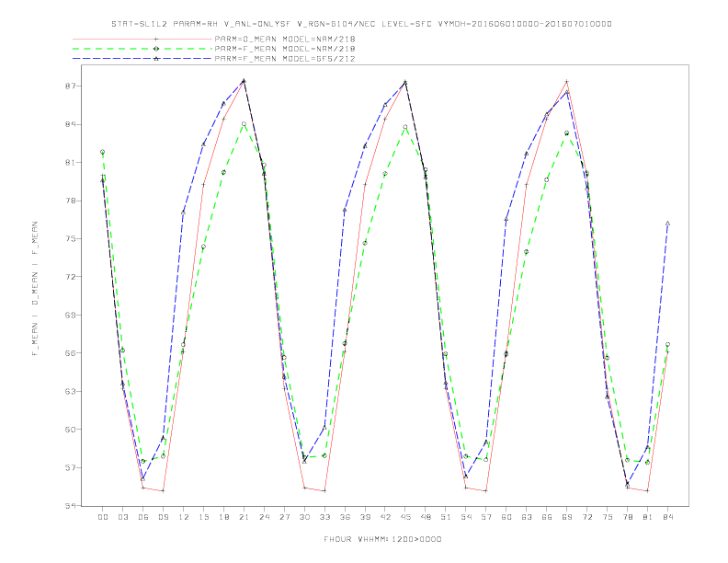The height and width of the screenshot is (563, 728).
Task: Select legend entry PARM=F_MEAN MODEL=NAM/218
Action: (285, 49)
